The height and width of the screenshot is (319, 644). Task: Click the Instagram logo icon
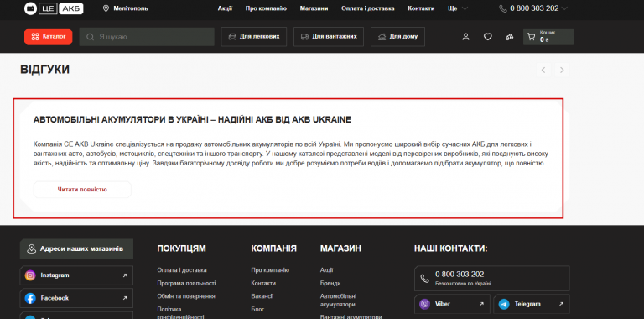(30, 275)
